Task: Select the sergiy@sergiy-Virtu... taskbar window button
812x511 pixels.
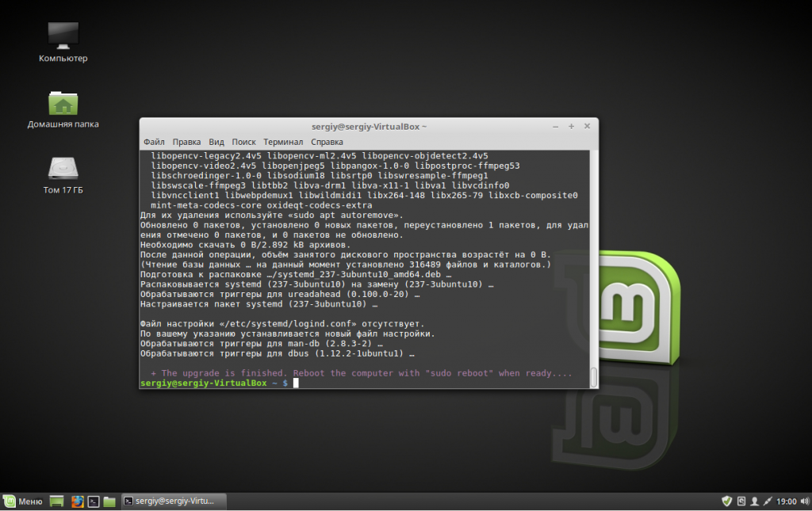Action: pyautogui.click(x=174, y=501)
